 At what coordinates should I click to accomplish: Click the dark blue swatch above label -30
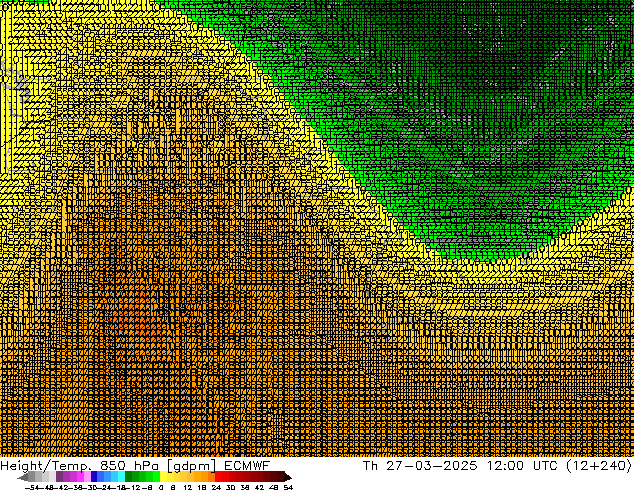tap(94, 476)
